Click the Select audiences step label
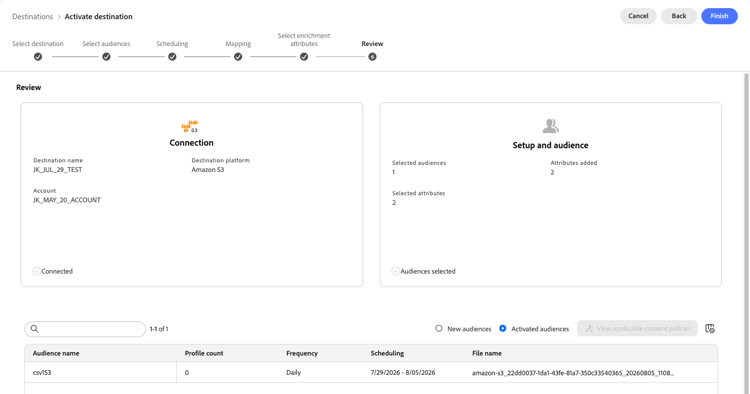Image resolution: width=750 pixels, height=394 pixels. pos(106,44)
